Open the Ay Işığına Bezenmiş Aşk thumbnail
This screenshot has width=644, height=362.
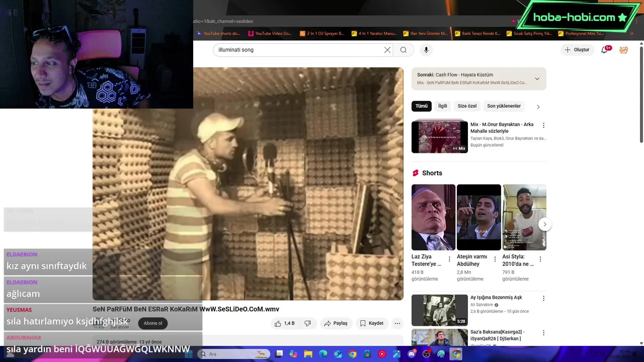(x=440, y=310)
